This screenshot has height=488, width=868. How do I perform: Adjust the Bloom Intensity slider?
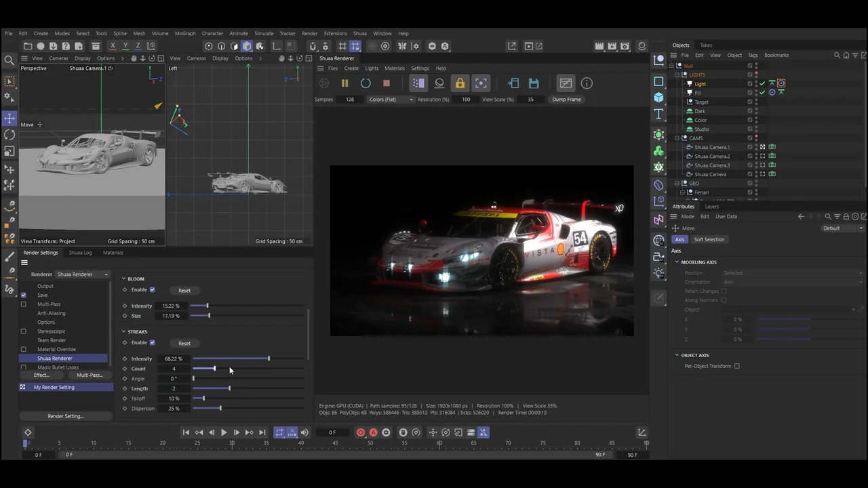point(247,306)
